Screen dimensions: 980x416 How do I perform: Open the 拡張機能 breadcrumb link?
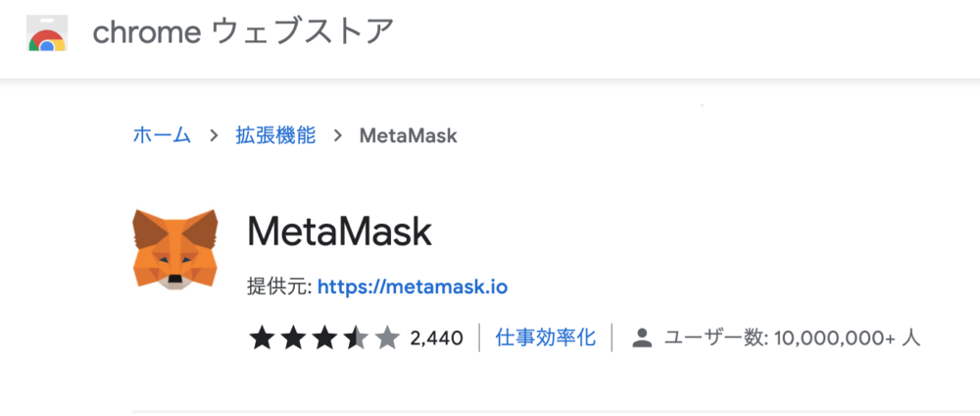[275, 135]
